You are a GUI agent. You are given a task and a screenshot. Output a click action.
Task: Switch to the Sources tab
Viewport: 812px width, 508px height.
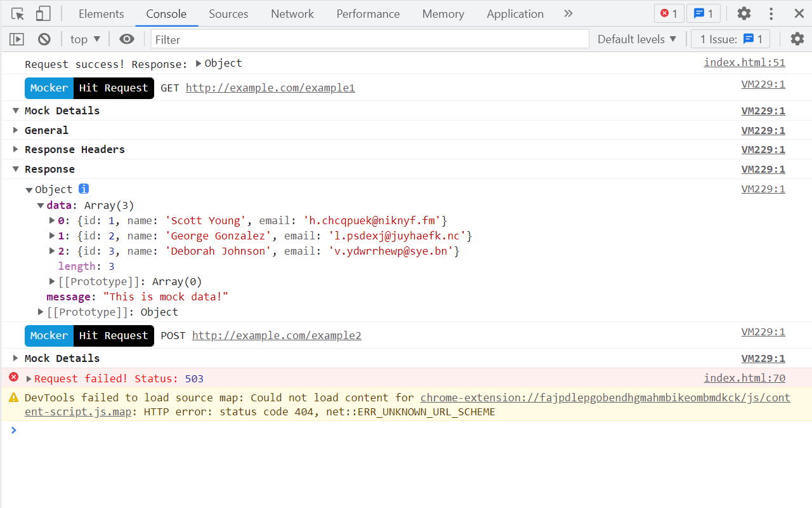(228, 13)
